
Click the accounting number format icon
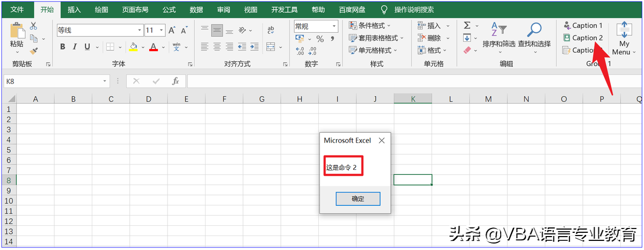point(300,39)
